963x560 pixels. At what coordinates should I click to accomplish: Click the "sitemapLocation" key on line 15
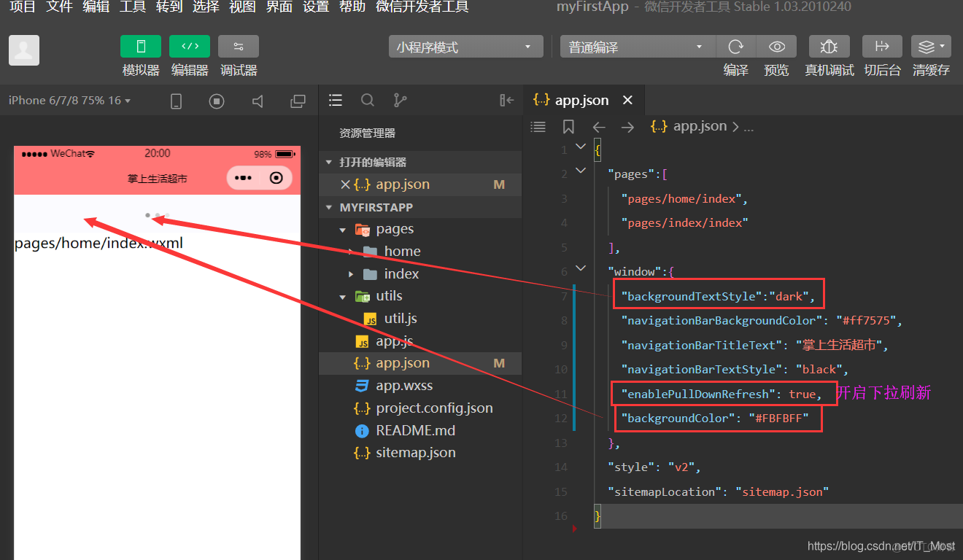(665, 491)
